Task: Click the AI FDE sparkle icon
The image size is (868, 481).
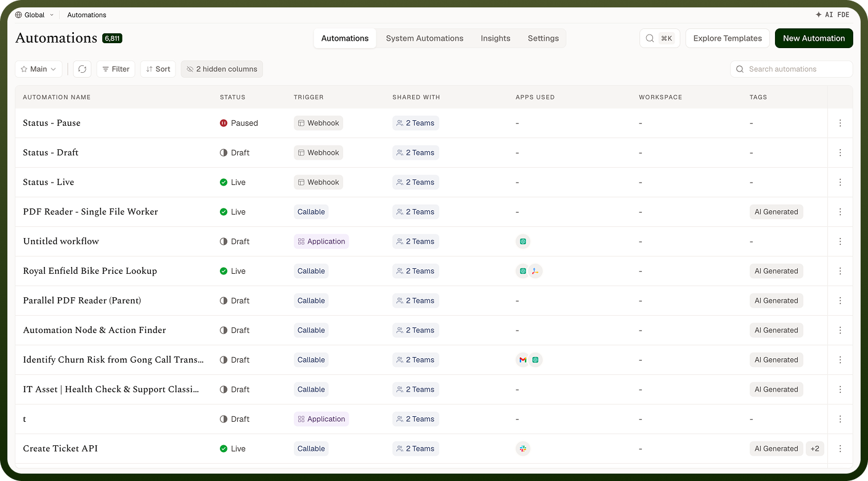Action: tap(819, 15)
